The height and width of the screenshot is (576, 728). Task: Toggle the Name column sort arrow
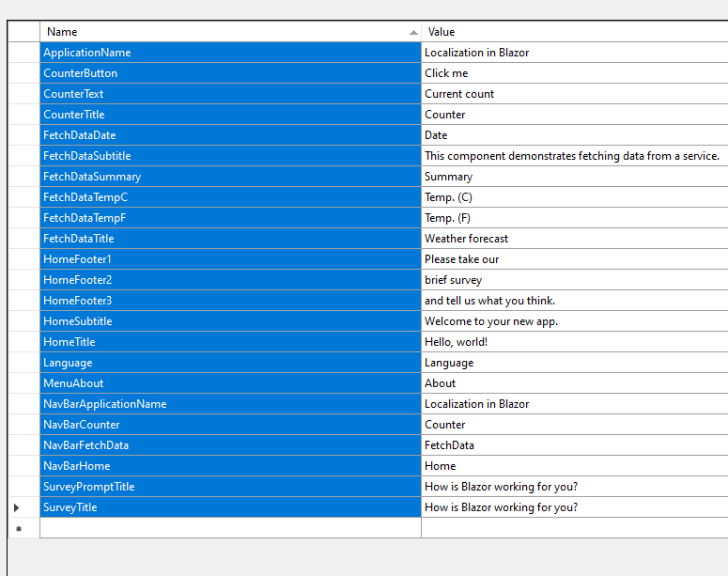click(413, 32)
